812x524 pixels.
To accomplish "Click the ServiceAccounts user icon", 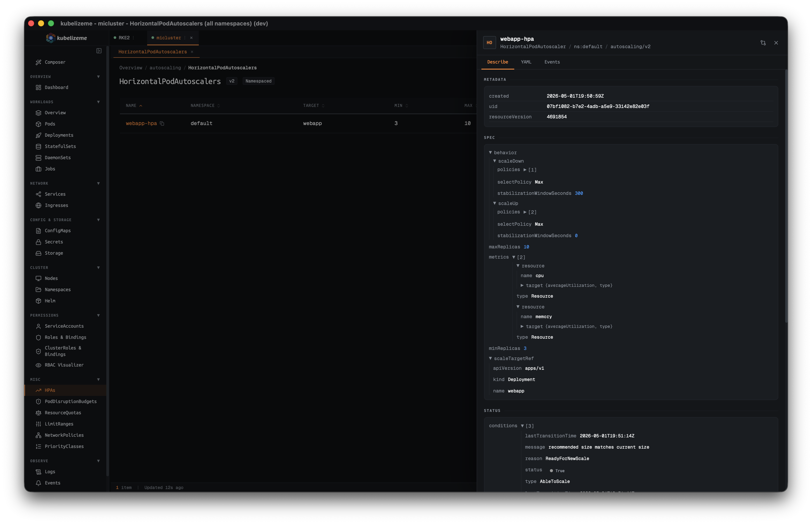I will pos(38,326).
